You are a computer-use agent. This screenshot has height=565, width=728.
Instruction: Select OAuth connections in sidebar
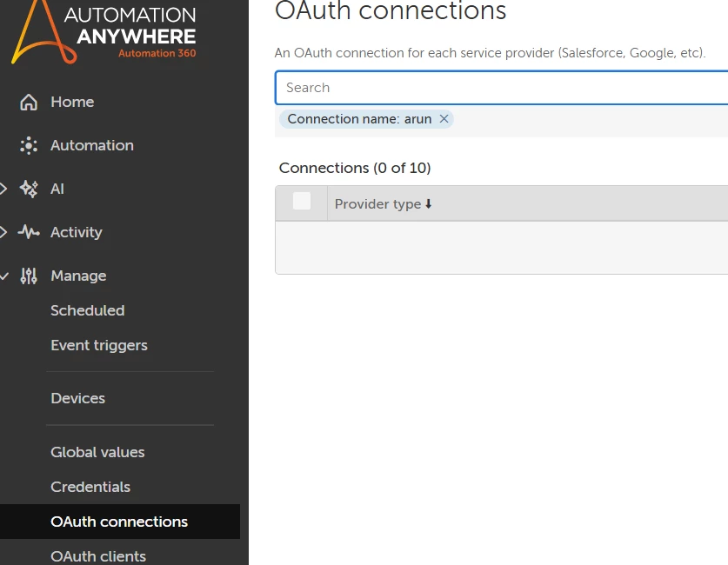(119, 522)
